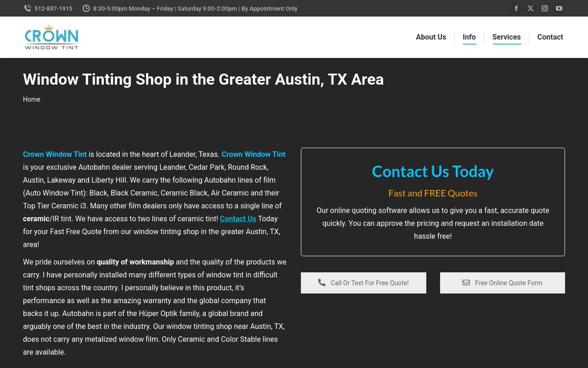Screen dimensions: 588x368
Task: Click phone icon in Call Or Text button
Action: pyautogui.click(x=322, y=282)
